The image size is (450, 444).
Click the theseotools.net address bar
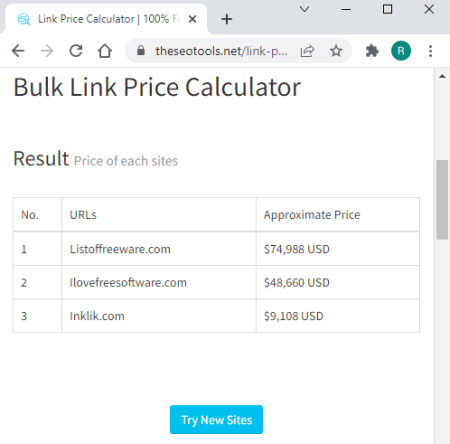point(221,51)
